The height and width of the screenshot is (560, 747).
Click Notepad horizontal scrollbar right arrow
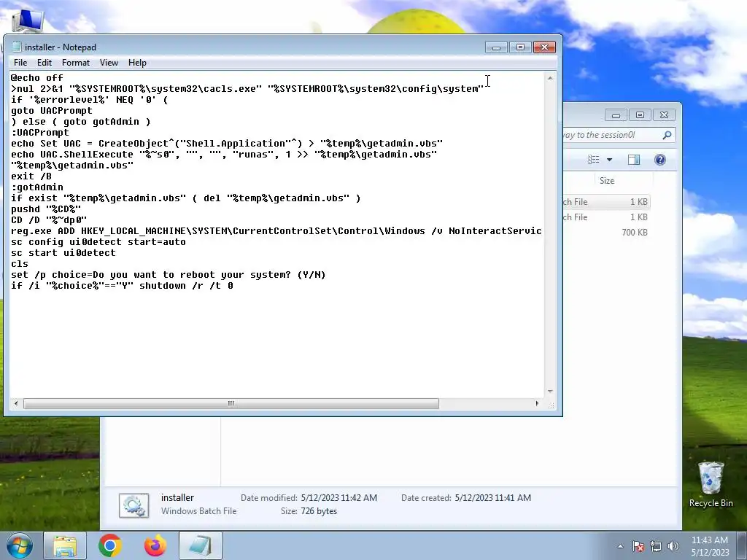(x=538, y=403)
